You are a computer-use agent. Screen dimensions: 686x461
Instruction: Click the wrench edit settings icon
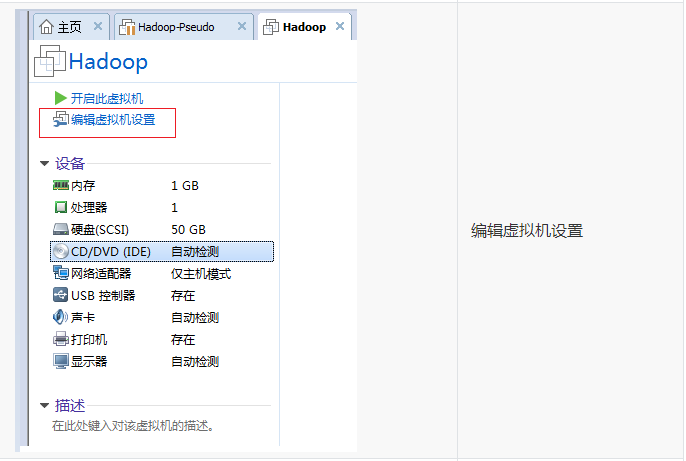[61, 119]
